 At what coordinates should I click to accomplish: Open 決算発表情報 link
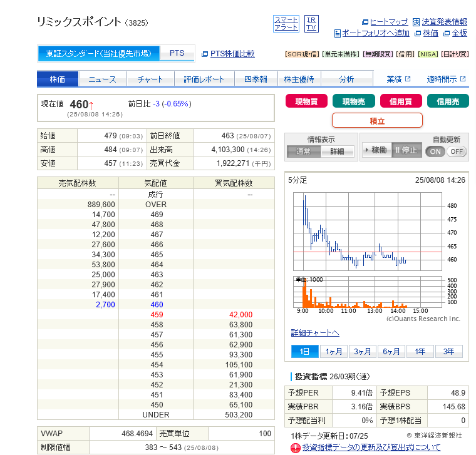444,22
